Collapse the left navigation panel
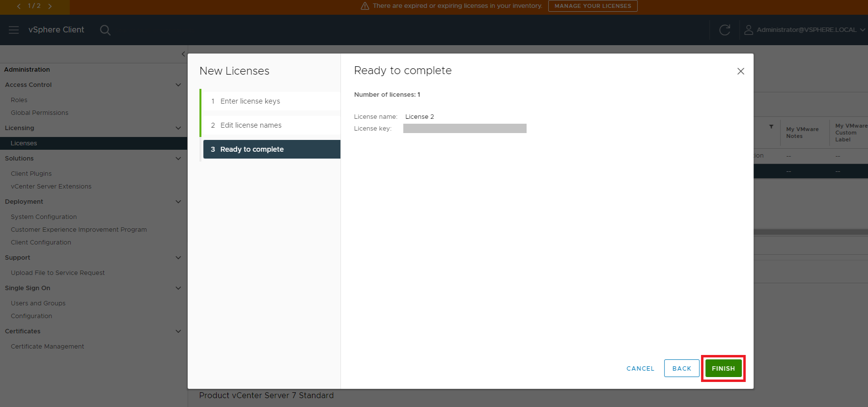 [x=183, y=54]
